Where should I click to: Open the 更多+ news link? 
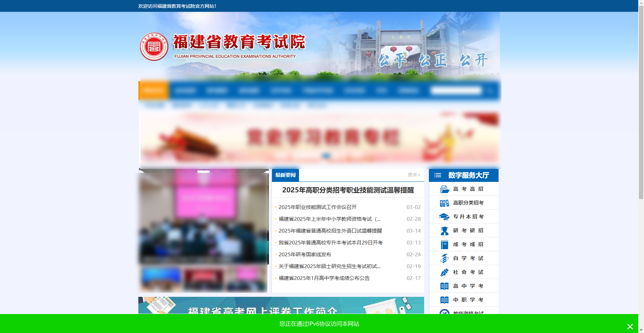coord(413,175)
